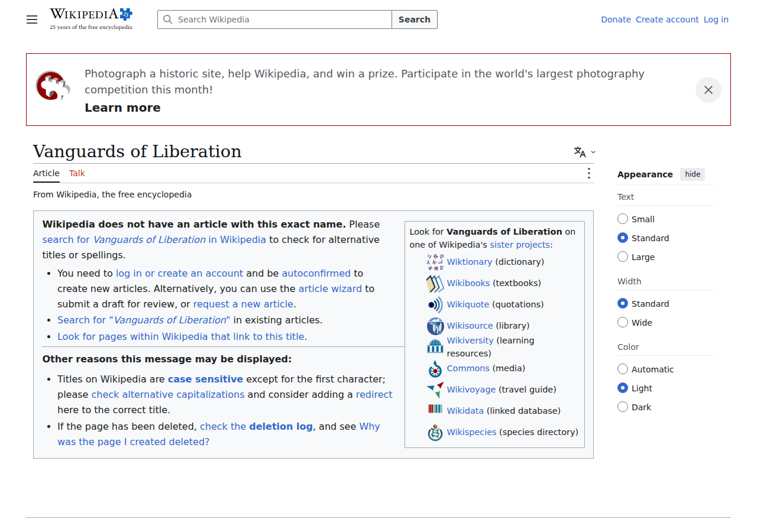Open the sister projects link
The height and width of the screenshot is (532, 757).
point(520,245)
